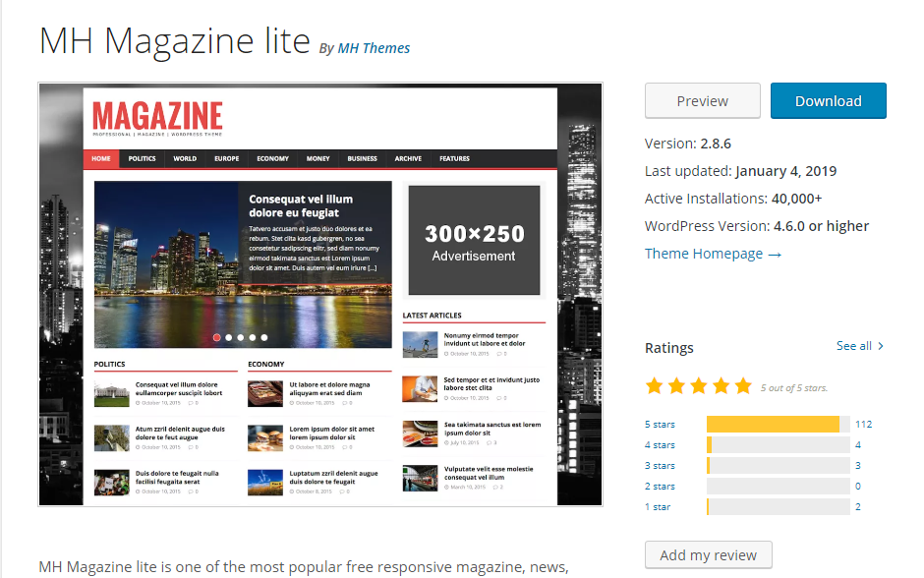The height and width of the screenshot is (578, 924).
Task: Select ECONOMY in preview nav bar
Action: tap(273, 159)
